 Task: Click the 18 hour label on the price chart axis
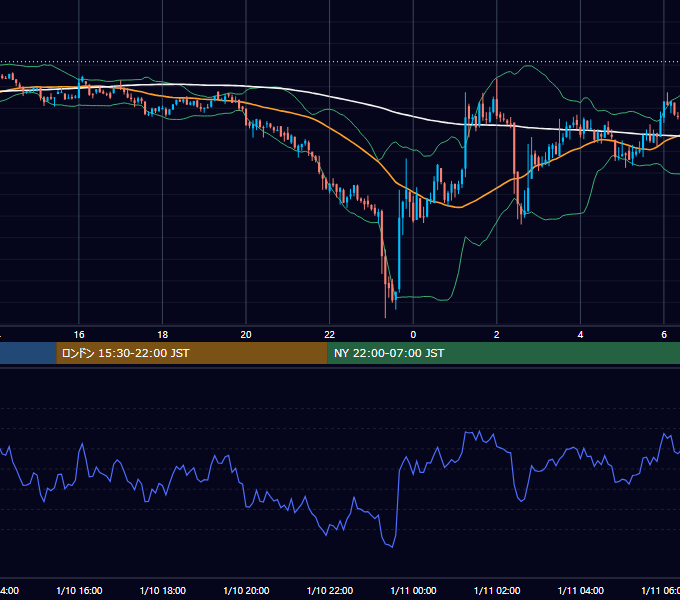[163, 335]
